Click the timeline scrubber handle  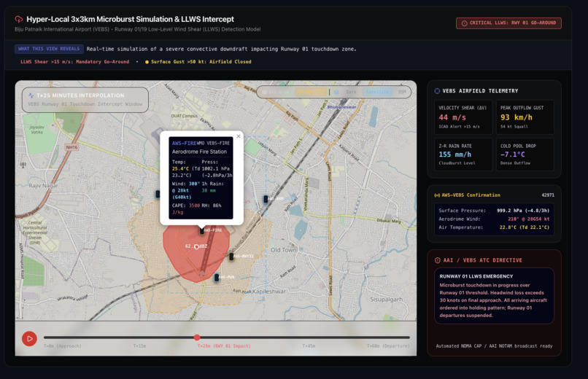[197, 337]
